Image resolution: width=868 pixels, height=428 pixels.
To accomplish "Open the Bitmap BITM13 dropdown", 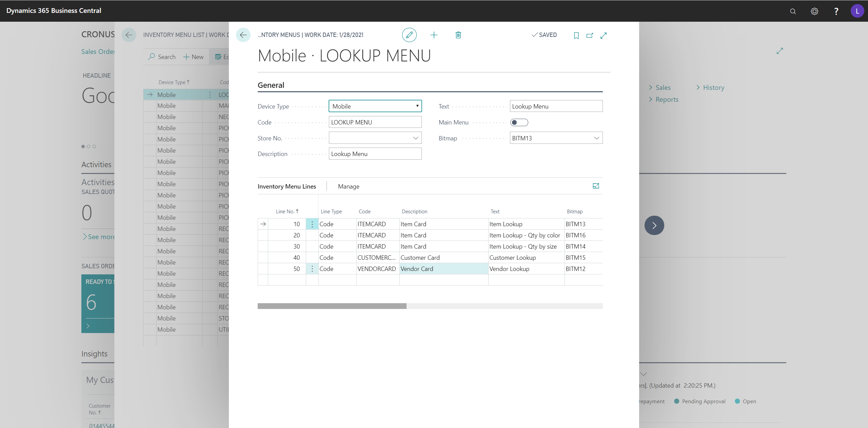I will (x=596, y=138).
